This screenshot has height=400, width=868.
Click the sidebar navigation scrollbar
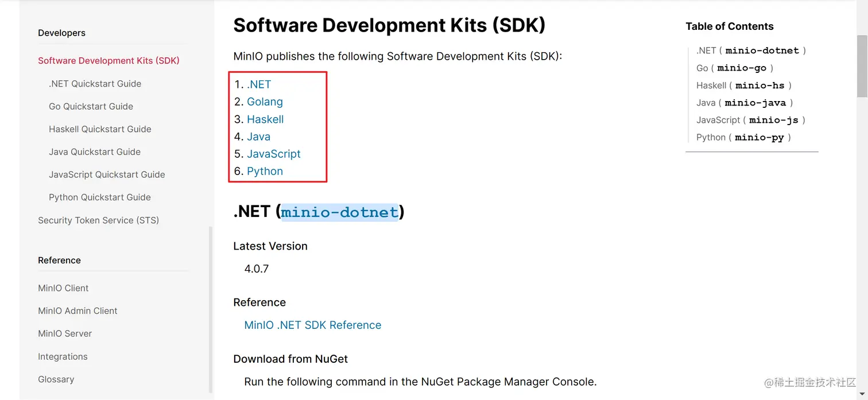coord(211,310)
